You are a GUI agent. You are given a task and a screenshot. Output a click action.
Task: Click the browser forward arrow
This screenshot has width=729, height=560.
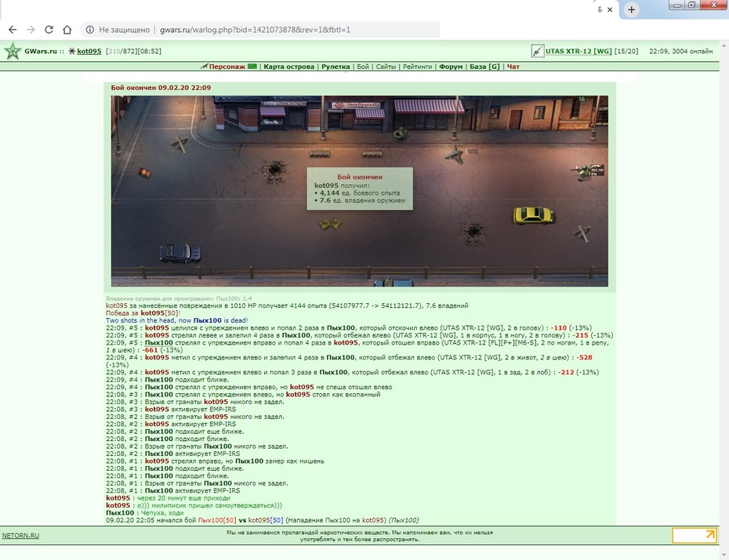pyautogui.click(x=31, y=30)
